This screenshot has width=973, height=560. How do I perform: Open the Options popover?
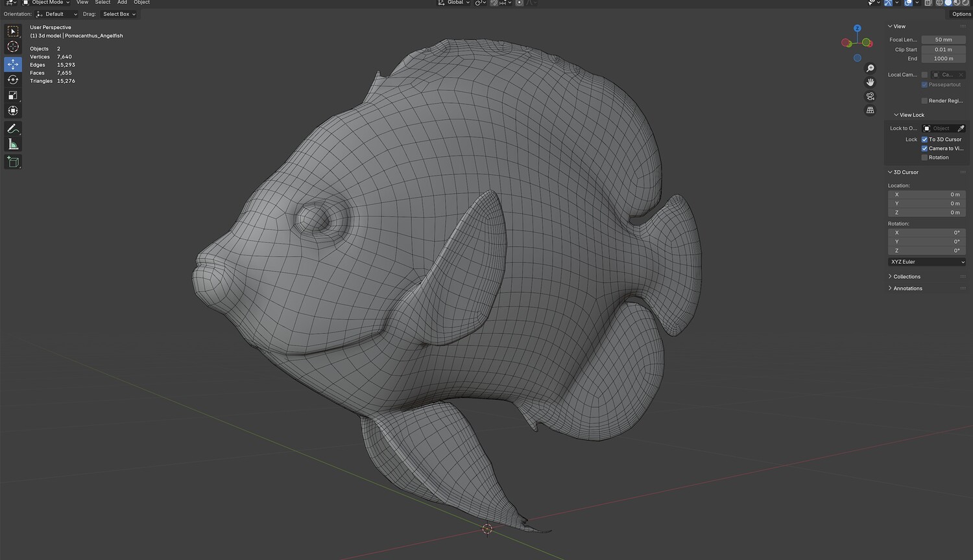tap(961, 14)
